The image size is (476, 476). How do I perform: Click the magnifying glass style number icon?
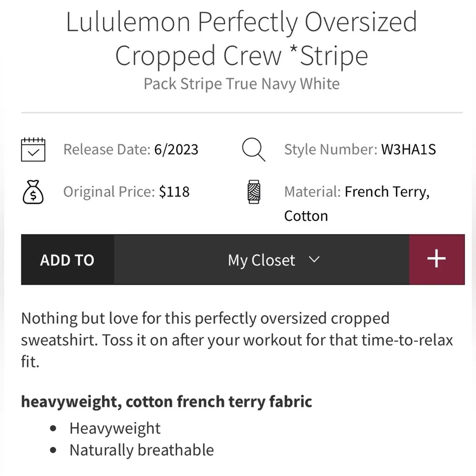click(253, 149)
